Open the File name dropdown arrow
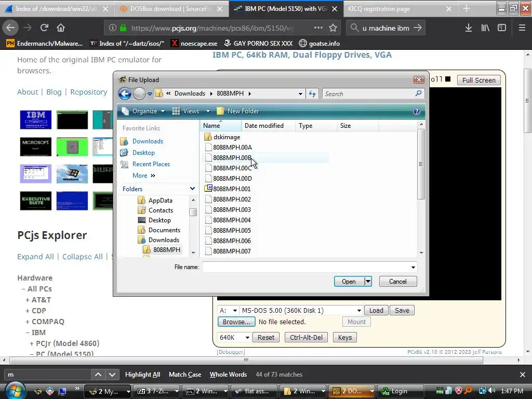The width and height of the screenshot is (532, 399). [x=413, y=268]
